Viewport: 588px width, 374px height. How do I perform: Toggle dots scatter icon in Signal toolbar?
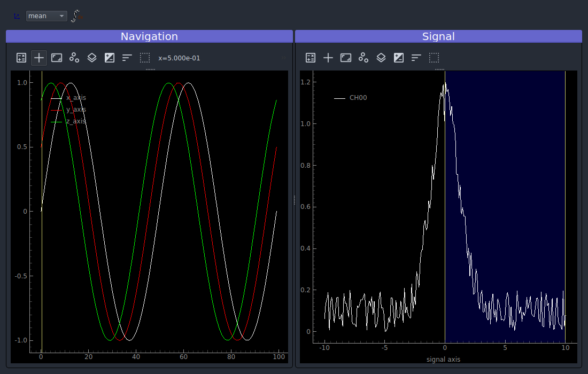pyautogui.click(x=363, y=58)
